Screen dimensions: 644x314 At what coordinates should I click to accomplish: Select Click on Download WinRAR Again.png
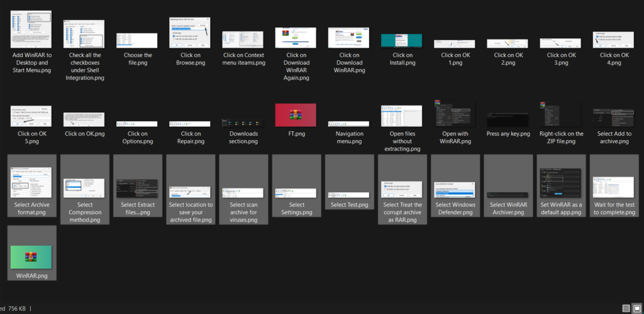[296, 36]
